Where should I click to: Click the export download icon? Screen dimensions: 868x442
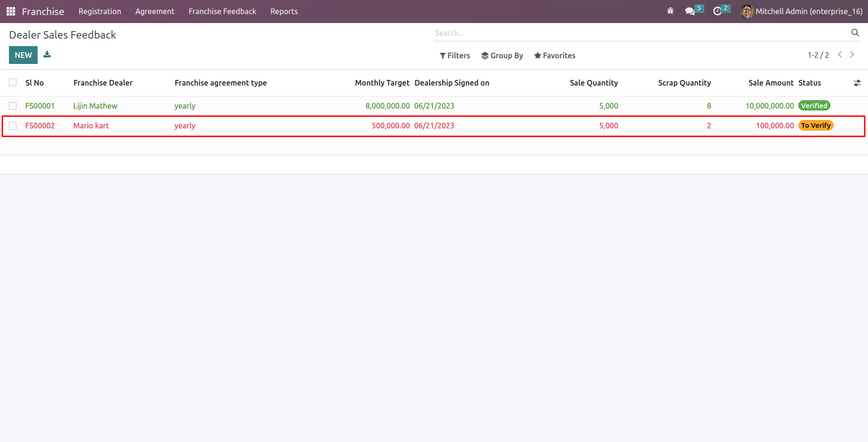click(47, 55)
